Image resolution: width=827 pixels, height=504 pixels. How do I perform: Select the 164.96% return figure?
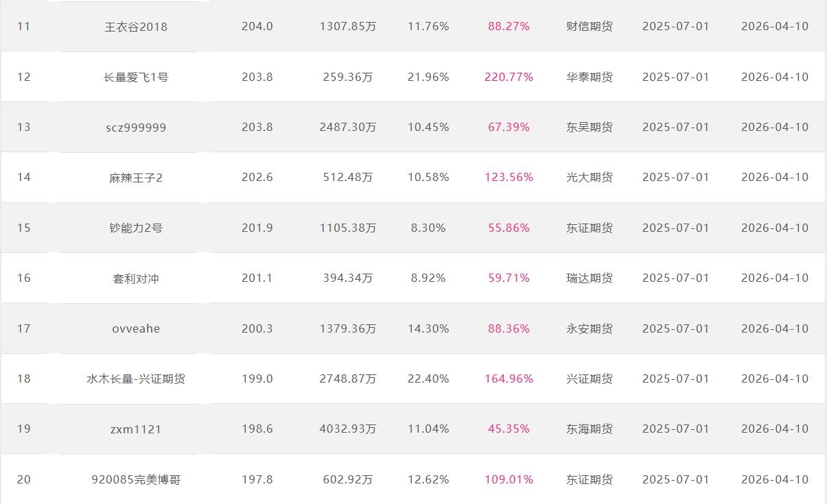pyautogui.click(x=509, y=379)
